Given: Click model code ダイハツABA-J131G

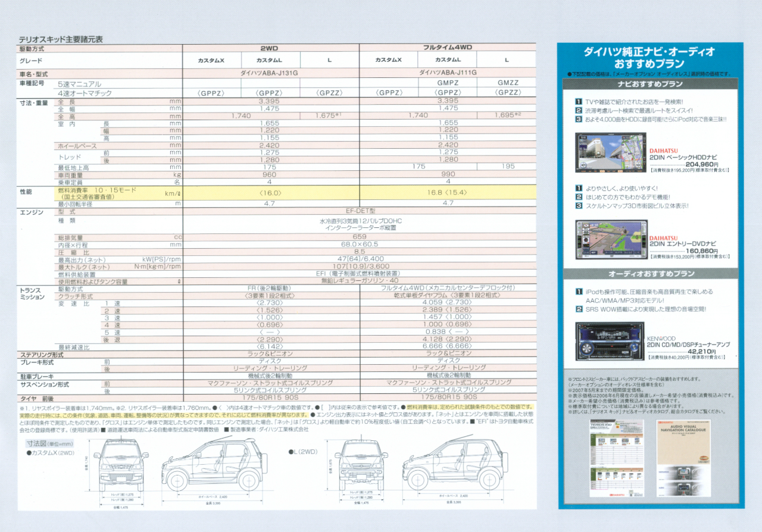Looking at the screenshot, I should pos(270,72).
